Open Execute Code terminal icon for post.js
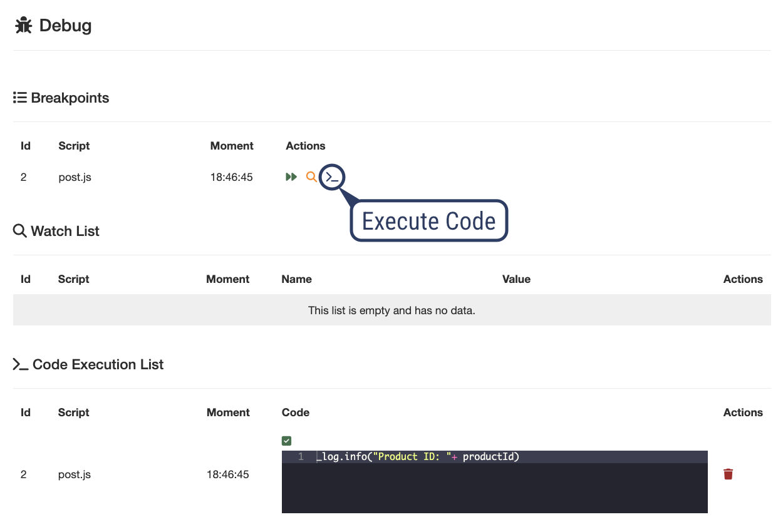This screenshot has height=532, width=783. (x=332, y=178)
